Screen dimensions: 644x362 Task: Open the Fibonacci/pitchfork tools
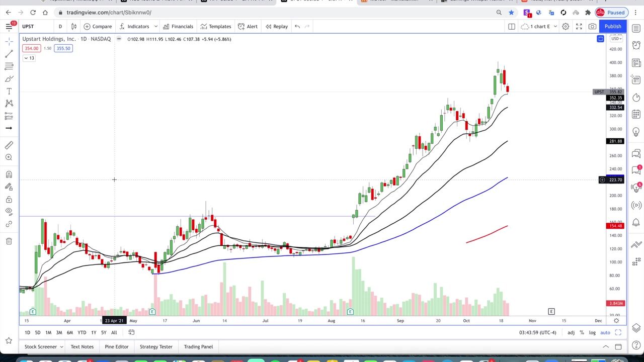point(9,66)
